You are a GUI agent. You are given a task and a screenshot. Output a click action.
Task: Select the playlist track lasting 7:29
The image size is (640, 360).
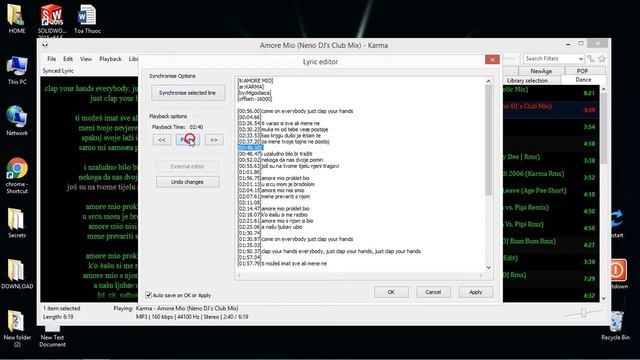(x=551, y=278)
